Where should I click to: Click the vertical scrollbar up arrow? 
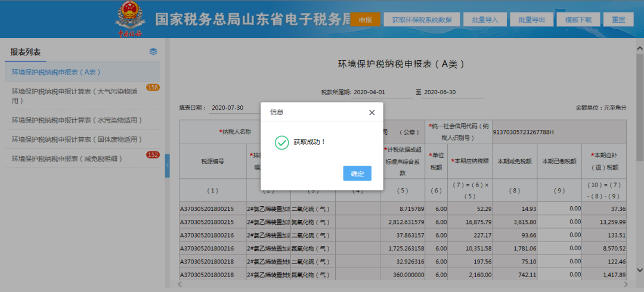click(x=639, y=49)
